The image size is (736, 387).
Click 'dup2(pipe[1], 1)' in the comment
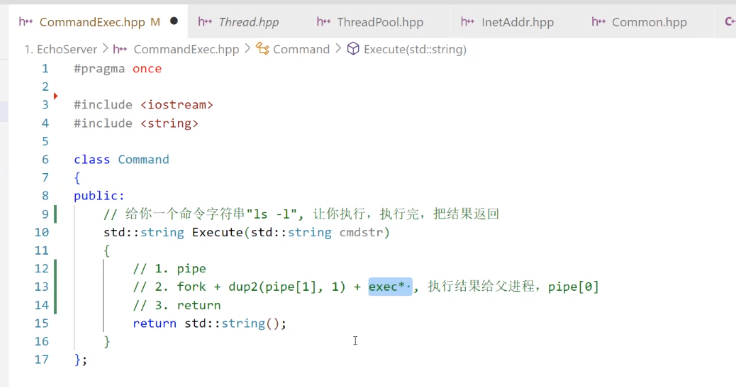(287, 286)
